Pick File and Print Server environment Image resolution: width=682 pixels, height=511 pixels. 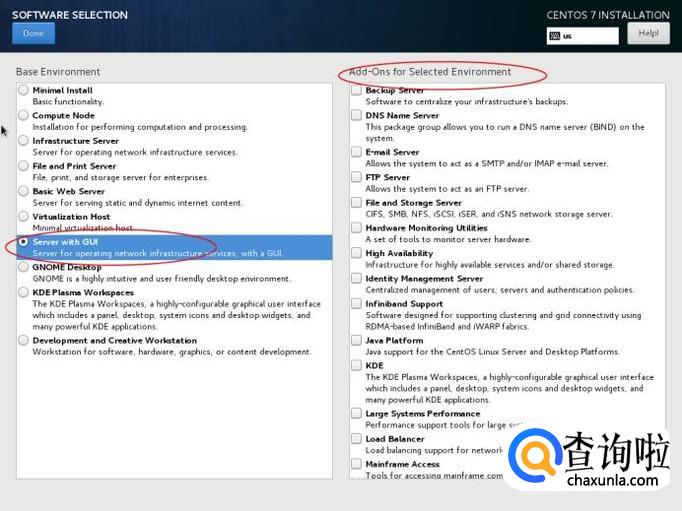pyautogui.click(x=24, y=166)
